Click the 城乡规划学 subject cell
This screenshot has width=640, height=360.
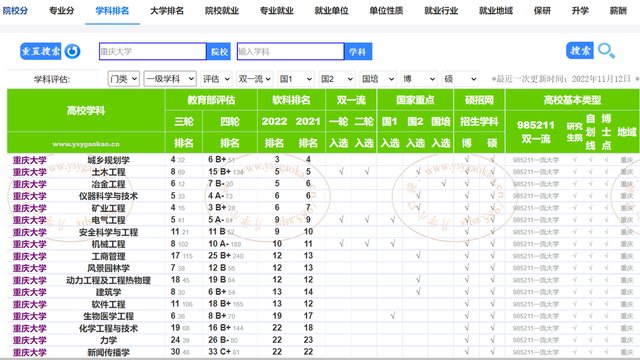[x=108, y=160]
